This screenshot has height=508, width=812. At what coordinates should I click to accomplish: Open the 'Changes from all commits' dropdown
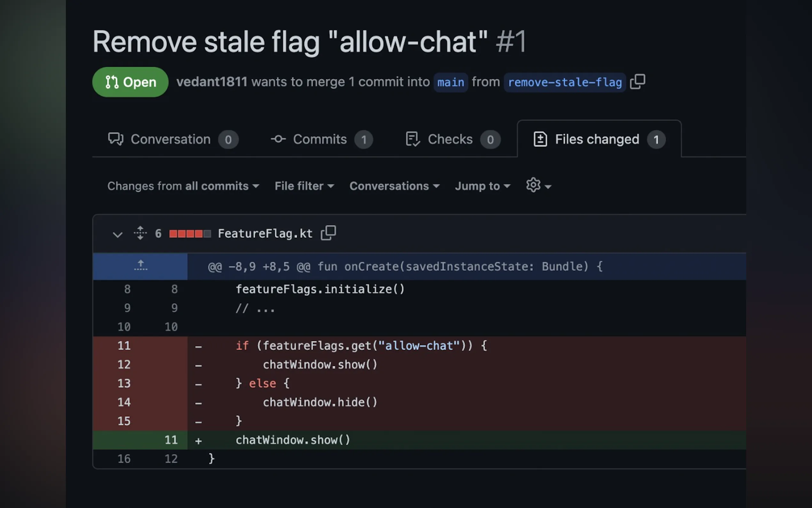point(183,186)
